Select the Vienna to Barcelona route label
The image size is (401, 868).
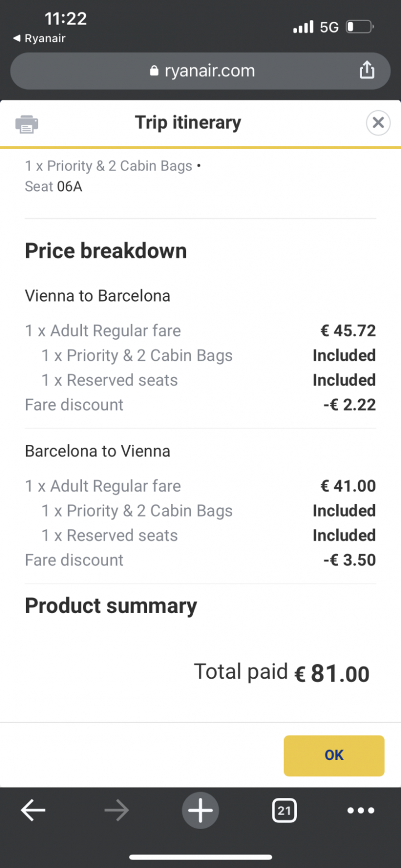(97, 296)
